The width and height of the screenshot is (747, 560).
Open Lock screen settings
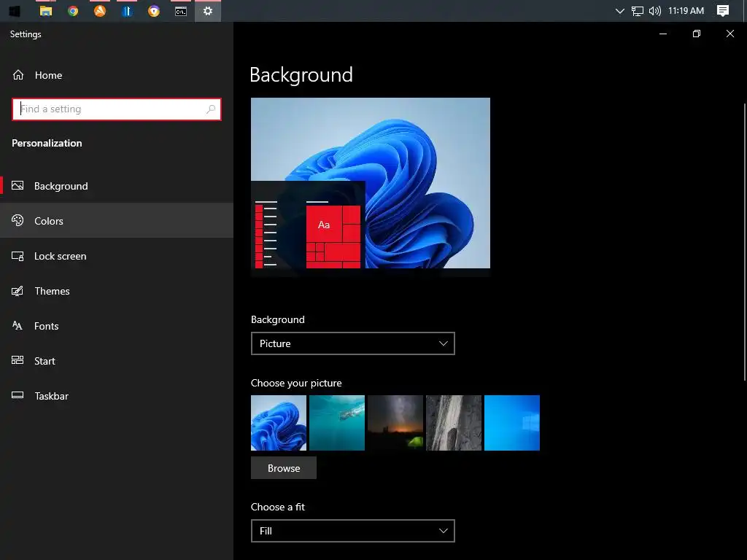click(117, 256)
